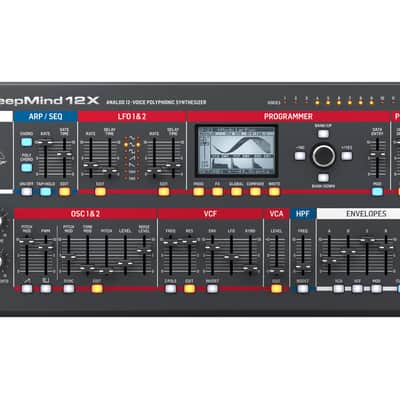This screenshot has height=400, width=400.
Task: Toggle the ARP CHORD button
Action: click(x=26, y=142)
